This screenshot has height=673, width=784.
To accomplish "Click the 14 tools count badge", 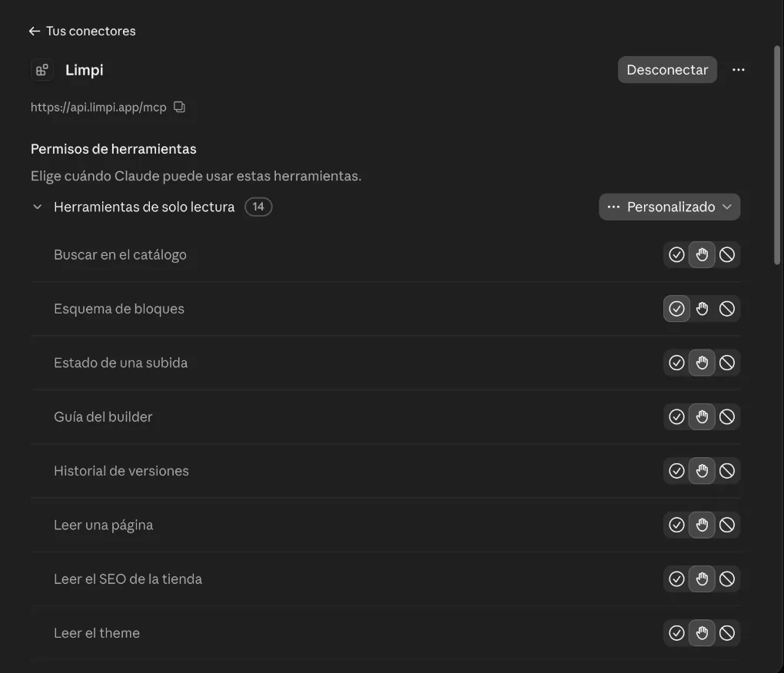I will click(x=258, y=207).
